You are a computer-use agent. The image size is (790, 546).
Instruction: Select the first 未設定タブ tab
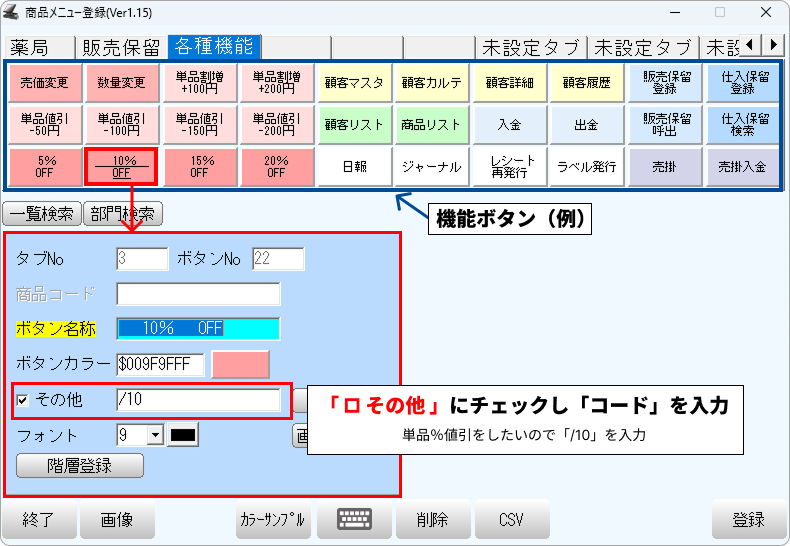530,47
